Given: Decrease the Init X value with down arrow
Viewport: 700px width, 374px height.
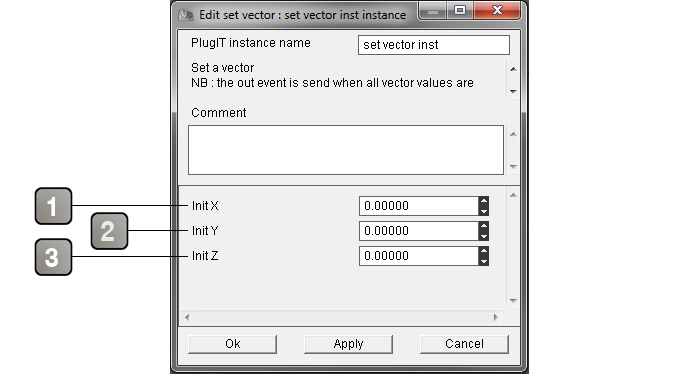Looking at the screenshot, I should coord(483,211).
